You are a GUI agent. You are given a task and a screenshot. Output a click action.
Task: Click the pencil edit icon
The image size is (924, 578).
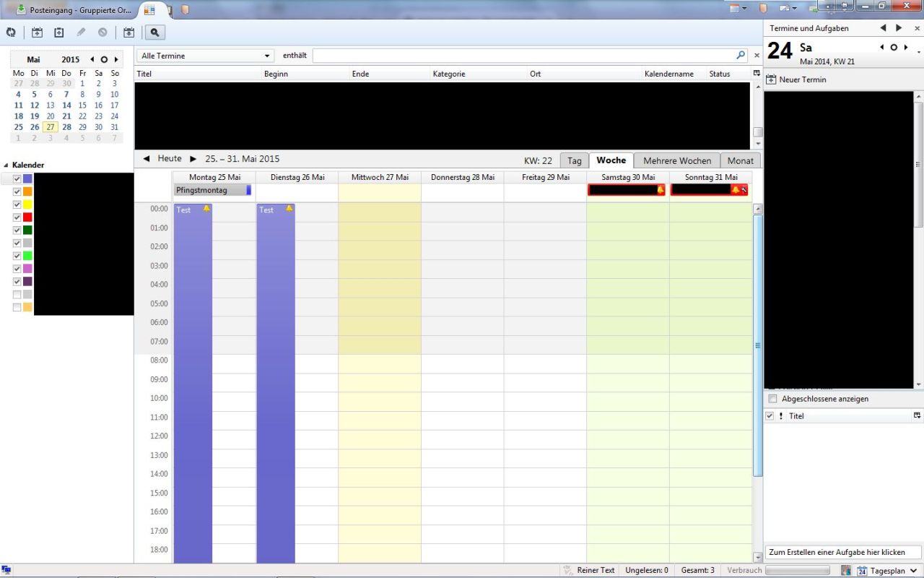[x=81, y=33]
